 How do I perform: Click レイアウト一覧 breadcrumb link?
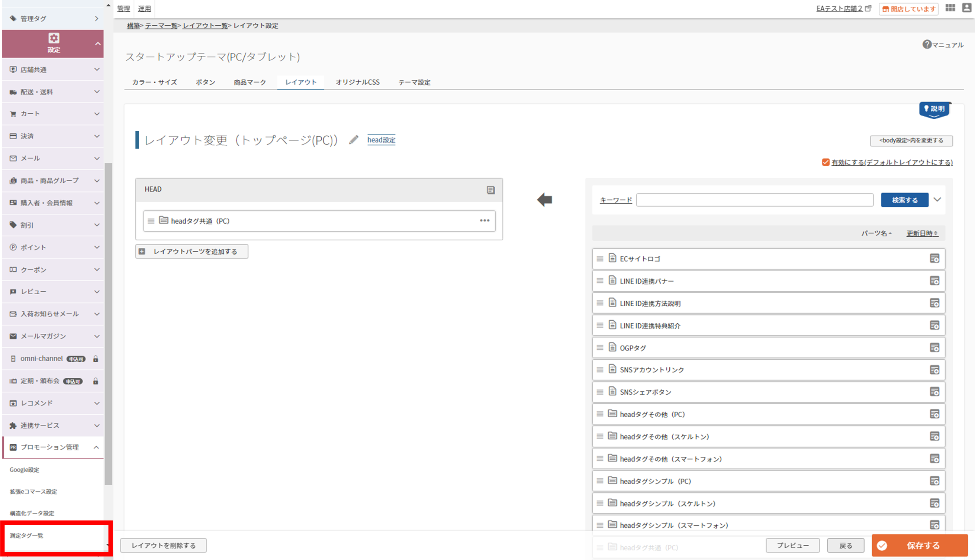[x=205, y=26]
